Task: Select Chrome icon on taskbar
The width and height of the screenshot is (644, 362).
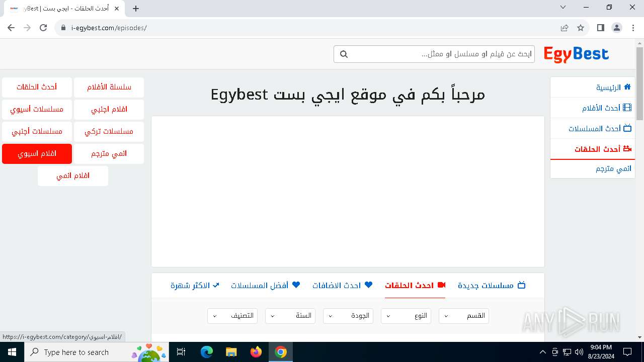Action: (x=281, y=352)
